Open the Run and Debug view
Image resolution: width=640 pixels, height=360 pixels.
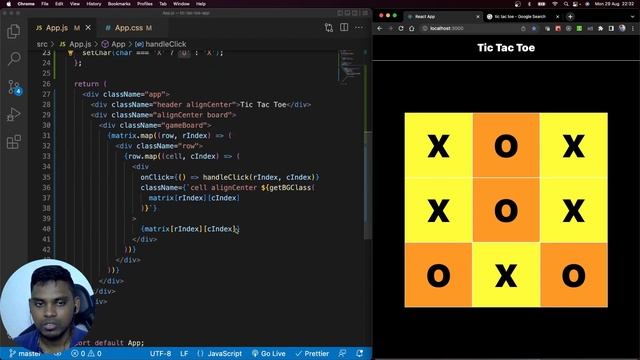[13, 115]
